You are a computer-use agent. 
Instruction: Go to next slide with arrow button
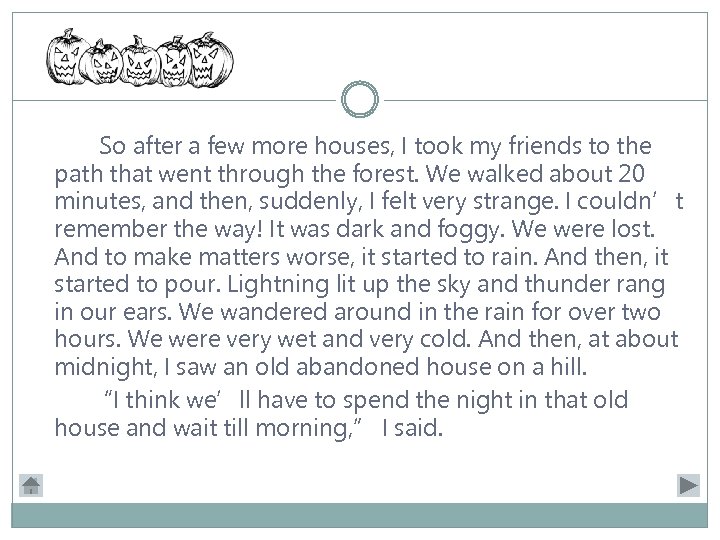[687, 486]
